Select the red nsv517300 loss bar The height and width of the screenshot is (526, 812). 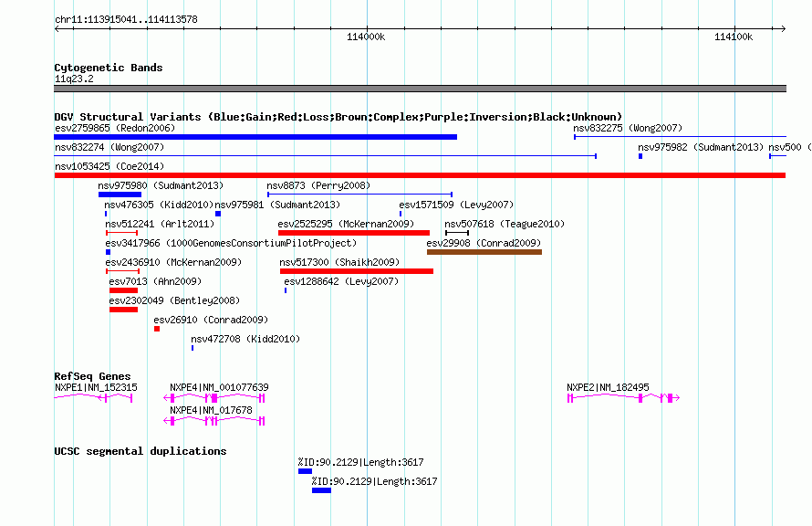click(x=357, y=271)
